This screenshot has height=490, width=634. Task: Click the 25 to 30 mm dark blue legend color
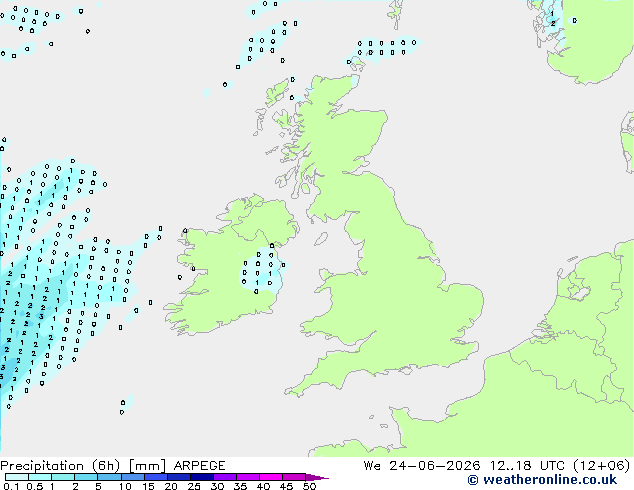point(202,477)
